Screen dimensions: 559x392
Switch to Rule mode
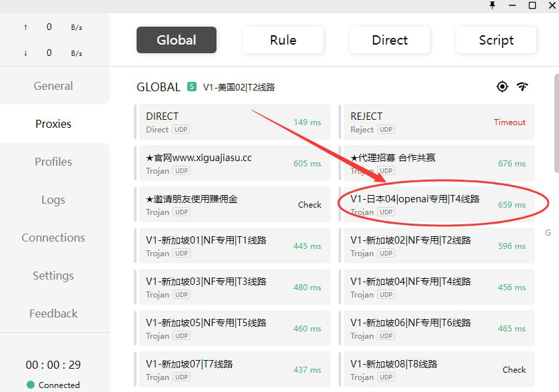pos(283,40)
